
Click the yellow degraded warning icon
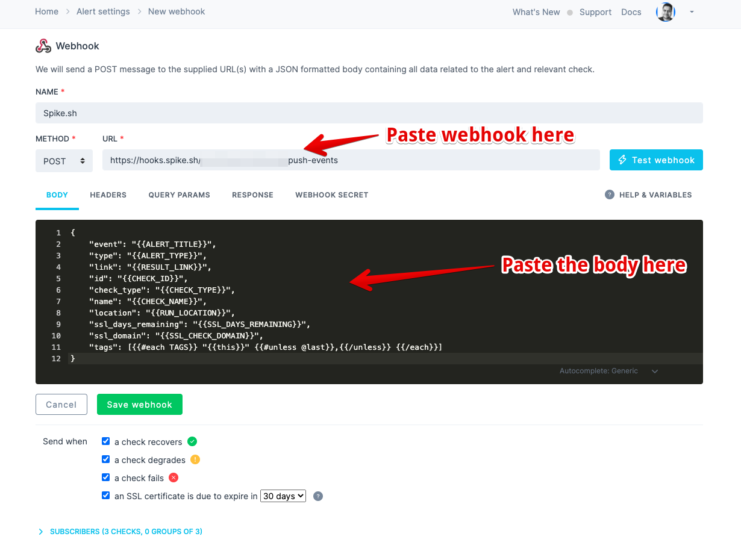click(195, 459)
